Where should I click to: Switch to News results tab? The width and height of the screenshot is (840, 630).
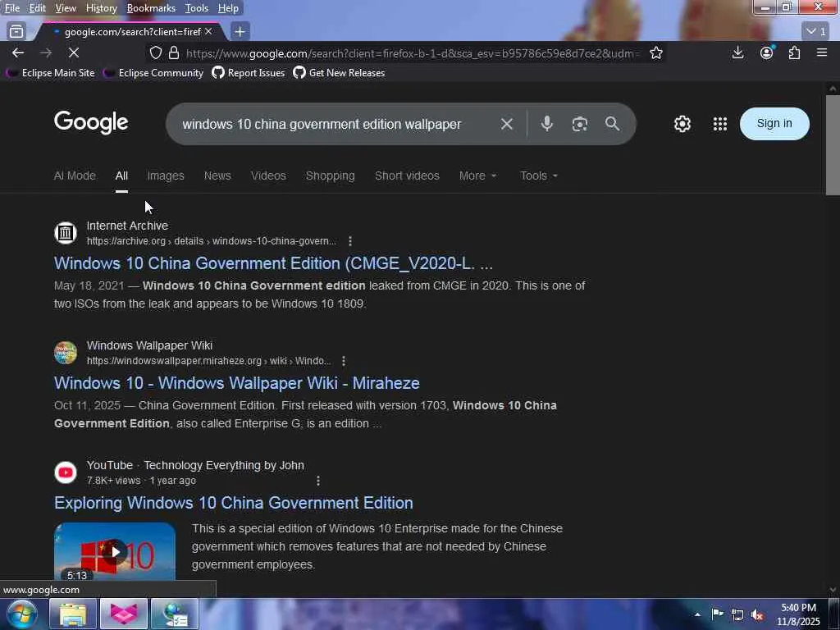pyautogui.click(x=217, y=176)
